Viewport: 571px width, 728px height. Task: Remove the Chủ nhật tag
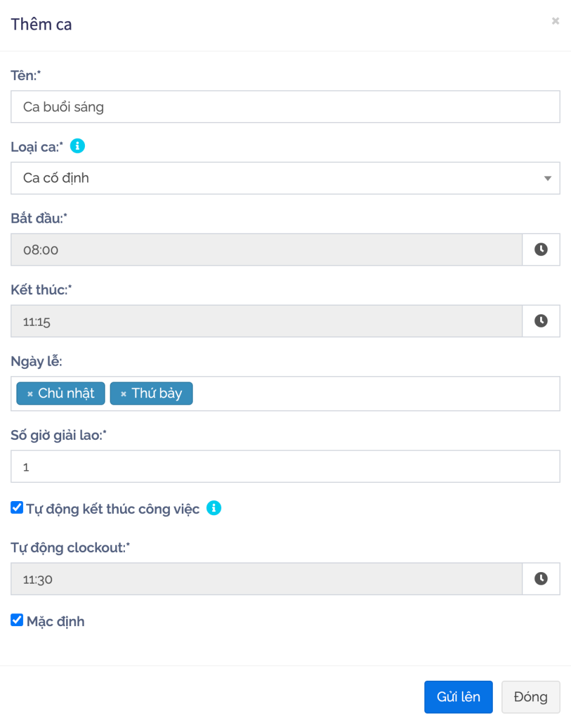(30, 394)
